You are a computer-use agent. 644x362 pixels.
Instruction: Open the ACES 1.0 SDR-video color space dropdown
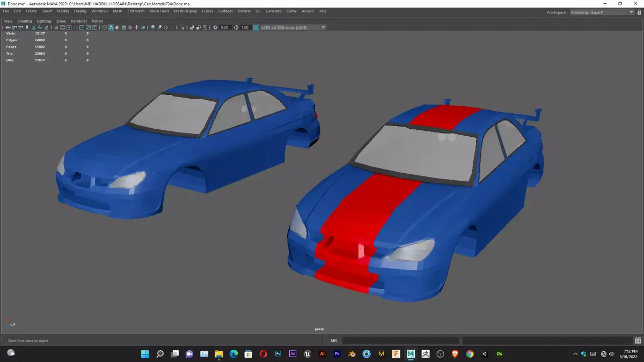coord(294,27)
